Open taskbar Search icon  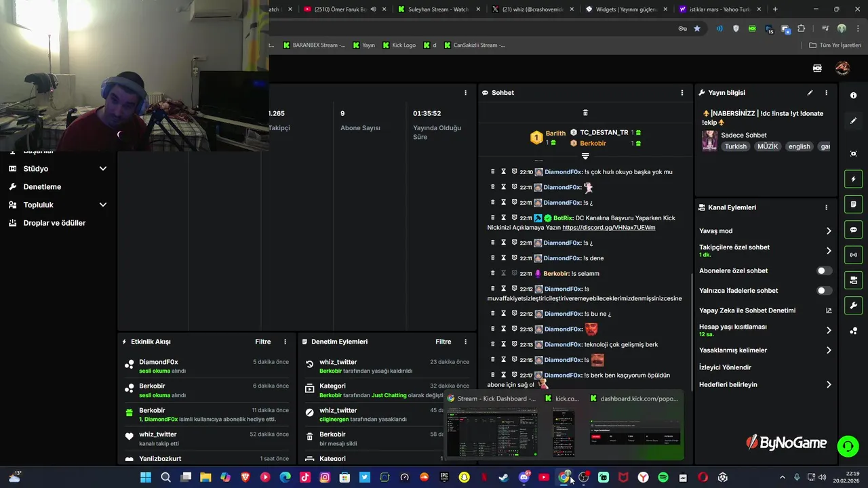tap(165, 477)
